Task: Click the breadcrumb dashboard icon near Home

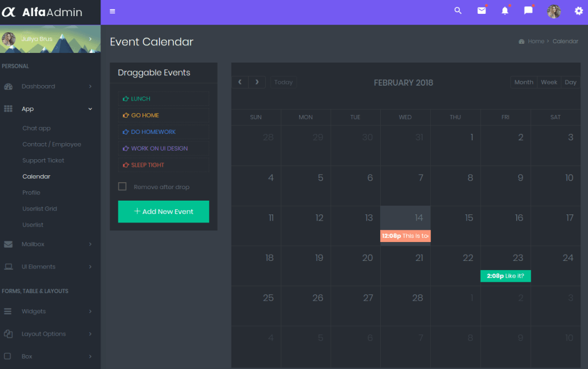Action: coord(521,41)
